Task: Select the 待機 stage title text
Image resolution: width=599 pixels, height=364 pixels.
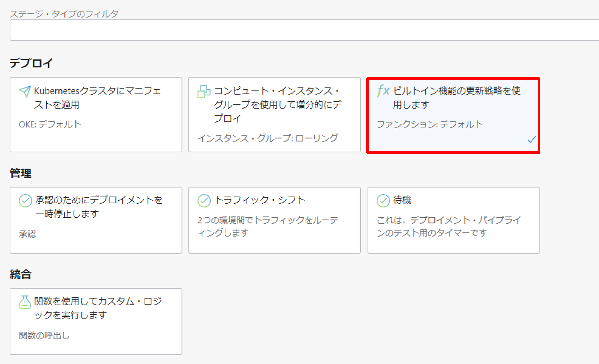Action: [402, 200]
